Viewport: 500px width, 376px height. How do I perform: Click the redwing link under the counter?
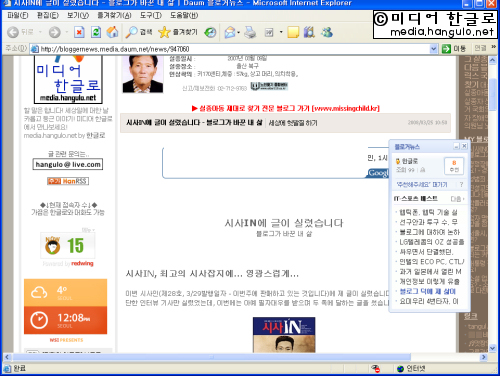82,264
